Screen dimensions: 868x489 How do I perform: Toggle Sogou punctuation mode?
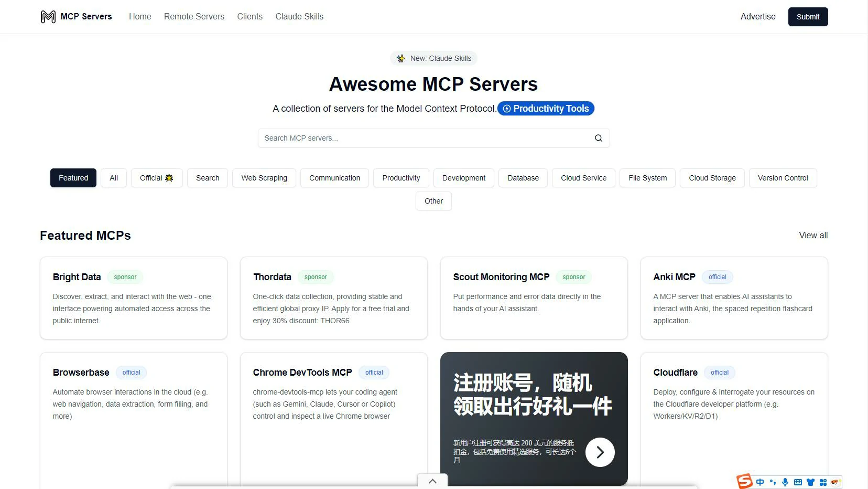773,482
